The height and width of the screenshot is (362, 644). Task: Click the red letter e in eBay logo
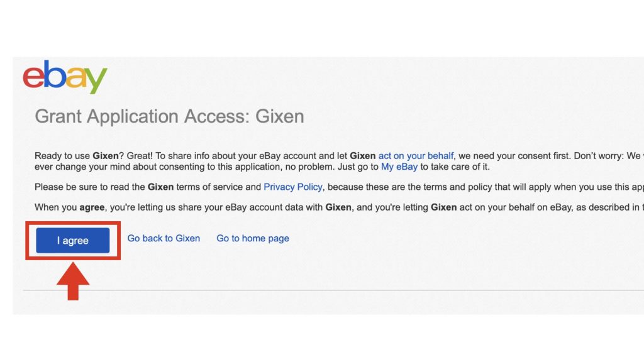(x=33, y=77)
